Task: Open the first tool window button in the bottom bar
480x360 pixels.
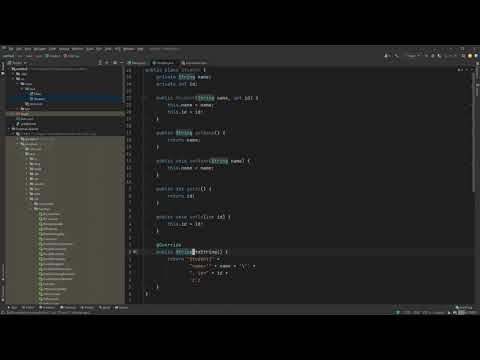Action: pos(13,308)
